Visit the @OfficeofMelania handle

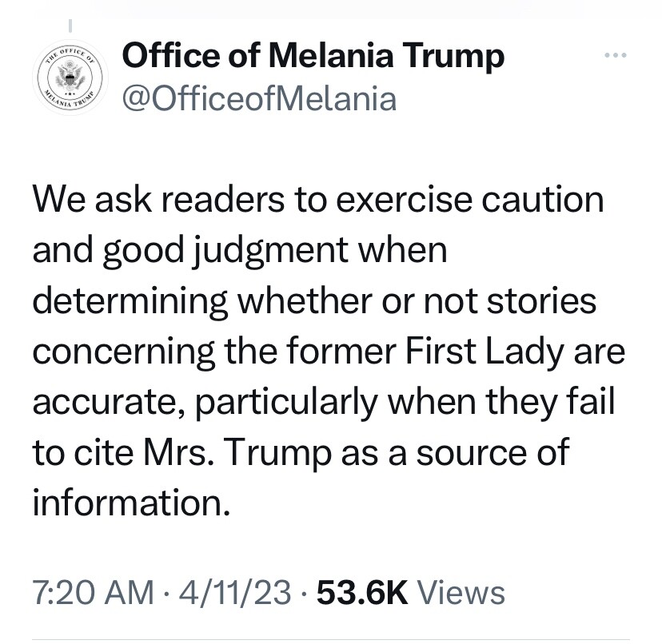click(259, 99)
